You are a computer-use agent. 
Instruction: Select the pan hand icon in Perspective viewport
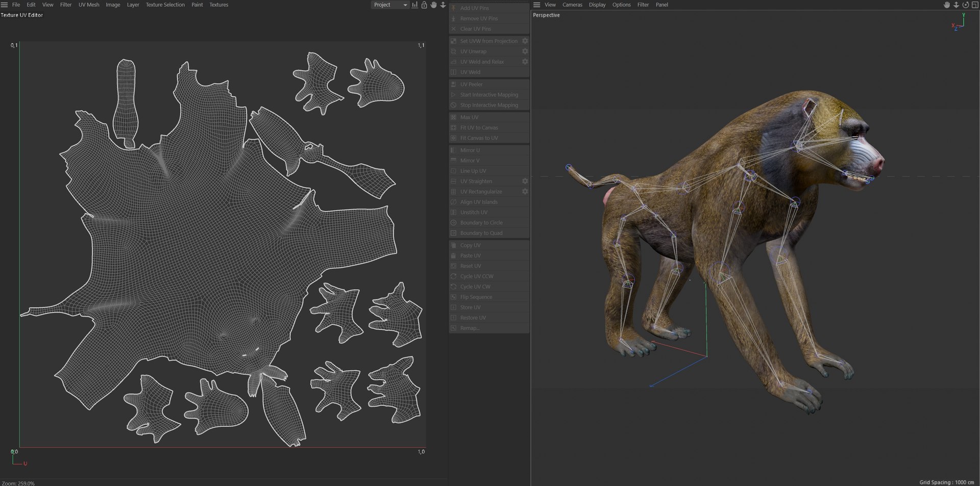tap(947, 5)
